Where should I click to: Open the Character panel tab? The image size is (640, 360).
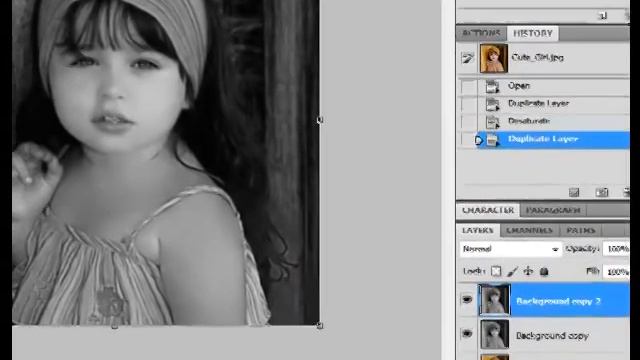(x=488, y=210)
